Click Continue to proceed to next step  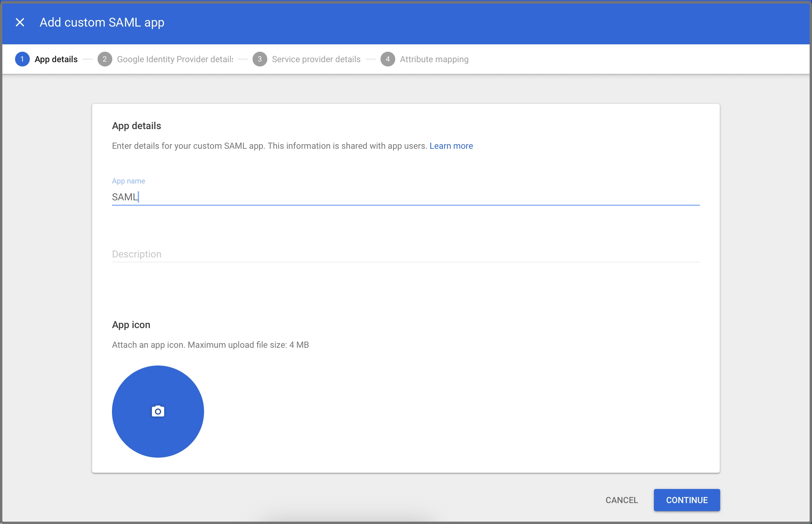pyautogui.click(x=687, y=500)
